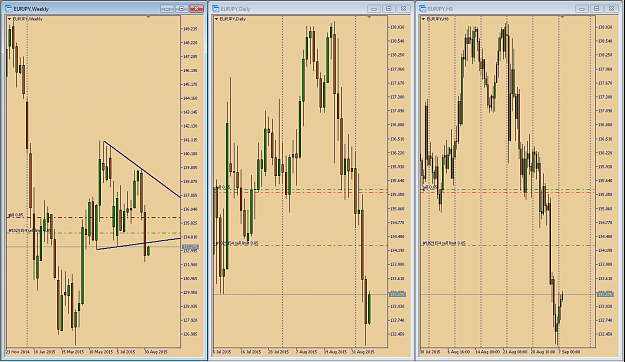Click the 7 Aug 2015 date on Daily axis
The image size is (625, 362).
[x=306, y=352]
